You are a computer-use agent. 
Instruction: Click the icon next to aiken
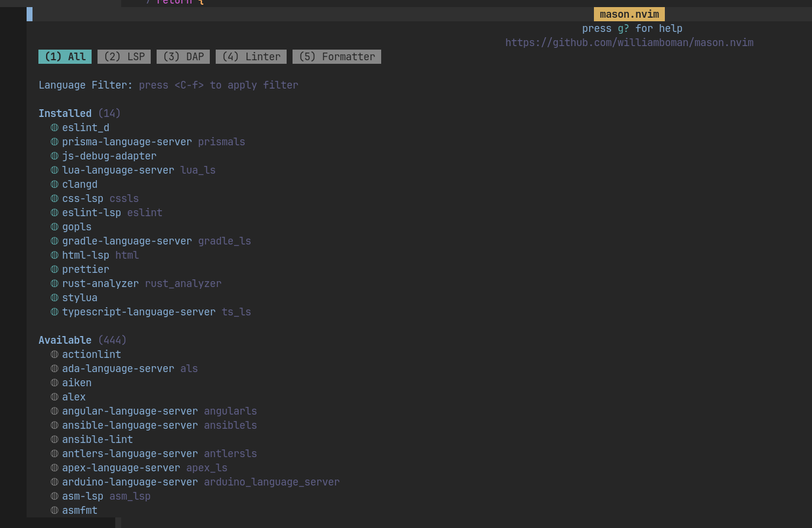tap(54, 383)
